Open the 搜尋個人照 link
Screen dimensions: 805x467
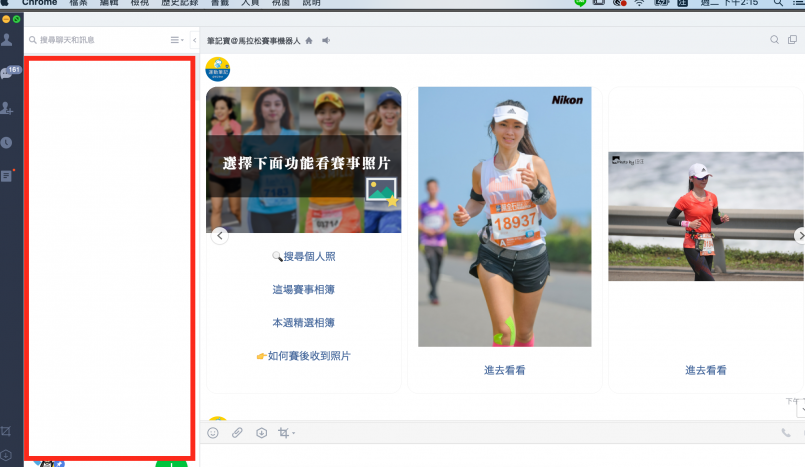click(x=304, y=257)
